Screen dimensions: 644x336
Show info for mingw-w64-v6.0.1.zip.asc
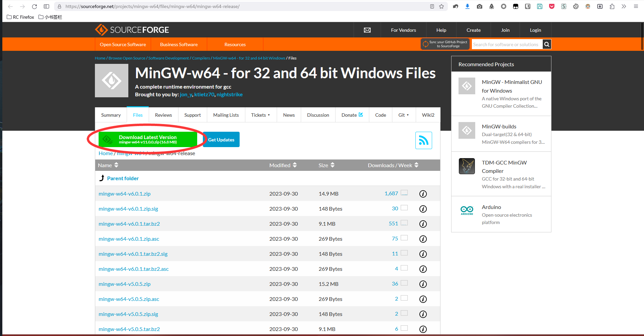(x=423, y=239)
